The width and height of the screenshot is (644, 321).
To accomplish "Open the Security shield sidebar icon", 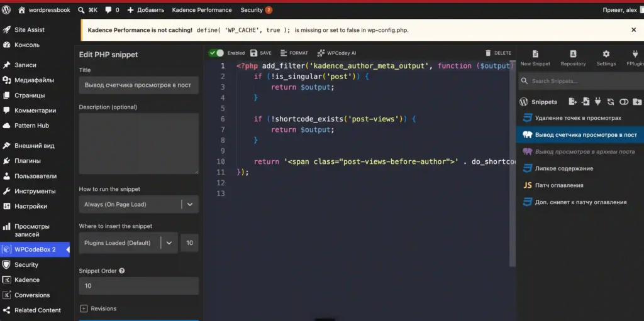I will coord(6,264).
